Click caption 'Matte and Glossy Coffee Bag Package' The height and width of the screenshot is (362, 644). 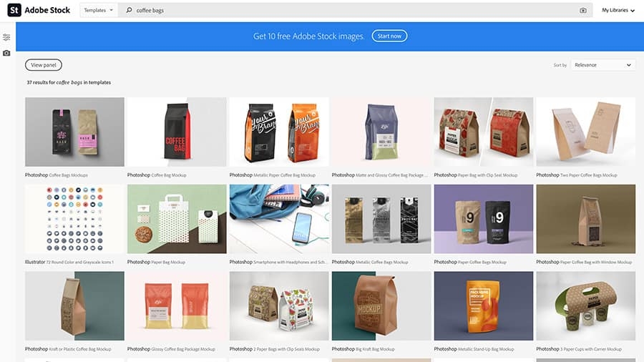coord(391,175)
